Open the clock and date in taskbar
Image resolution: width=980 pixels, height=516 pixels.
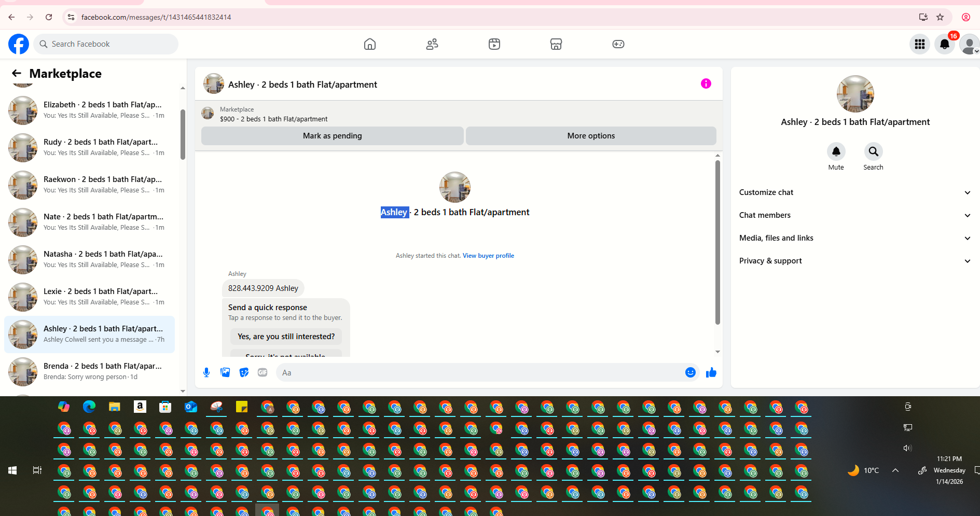click(x=949, y=470)
